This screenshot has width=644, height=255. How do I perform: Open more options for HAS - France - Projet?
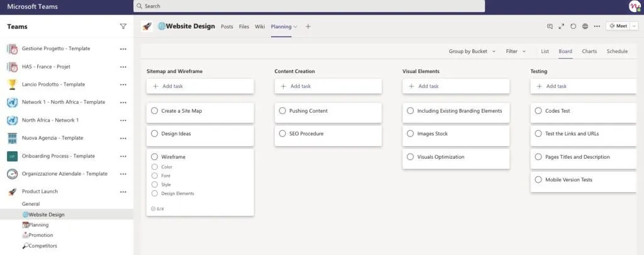click(123, 67)
